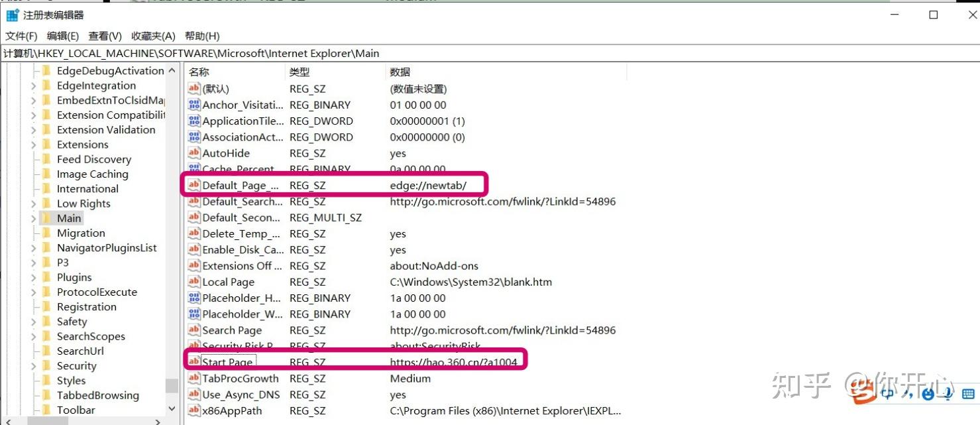Select the AssociationAct DWORD value icon

[194, 137]
